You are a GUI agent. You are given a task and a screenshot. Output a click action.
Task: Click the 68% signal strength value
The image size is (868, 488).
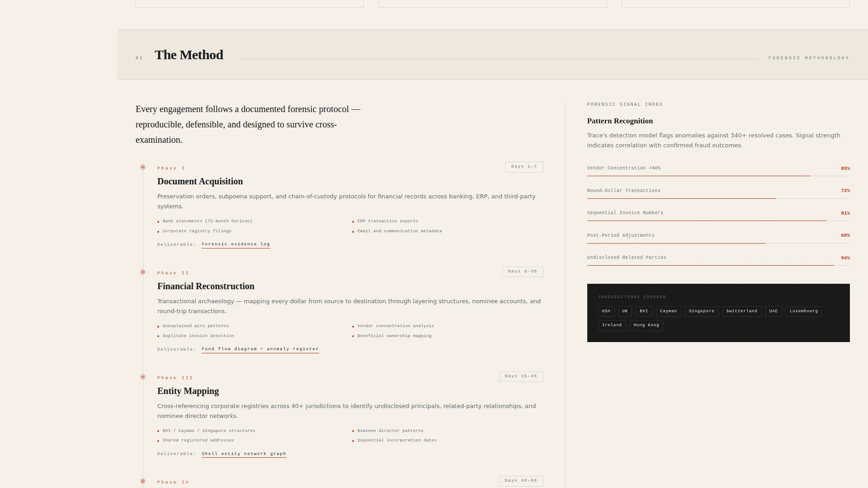[845, 235]
